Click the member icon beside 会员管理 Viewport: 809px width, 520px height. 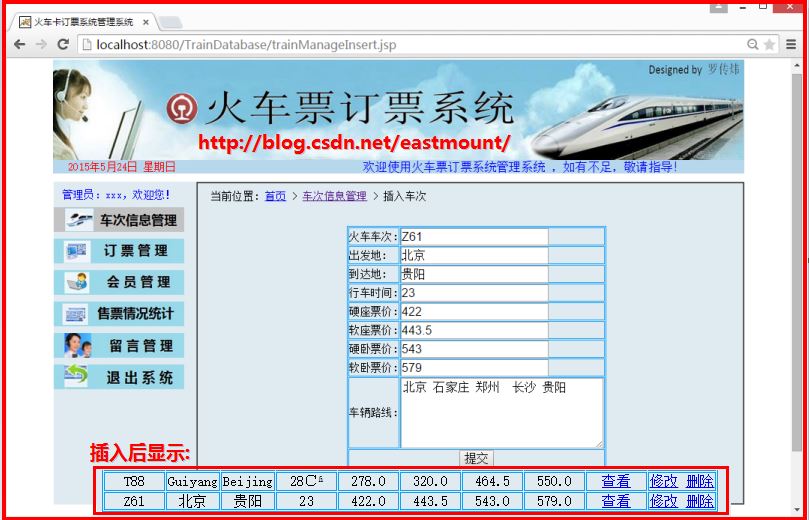point(77,283)
